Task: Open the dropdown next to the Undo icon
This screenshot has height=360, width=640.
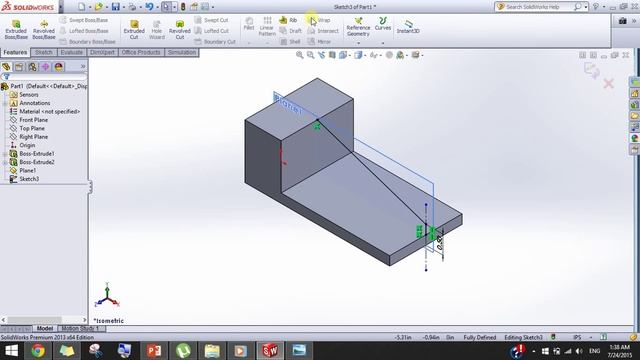Action: click(158, 7)
